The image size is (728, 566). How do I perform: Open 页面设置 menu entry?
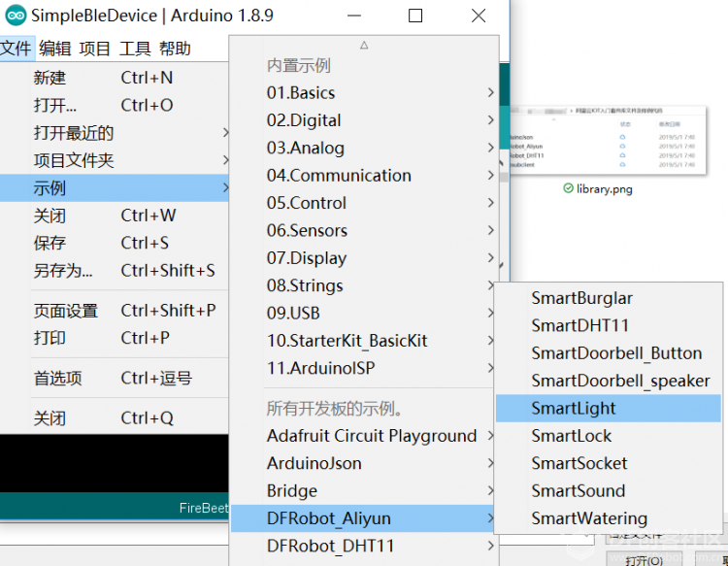click(x=115, y=311)
